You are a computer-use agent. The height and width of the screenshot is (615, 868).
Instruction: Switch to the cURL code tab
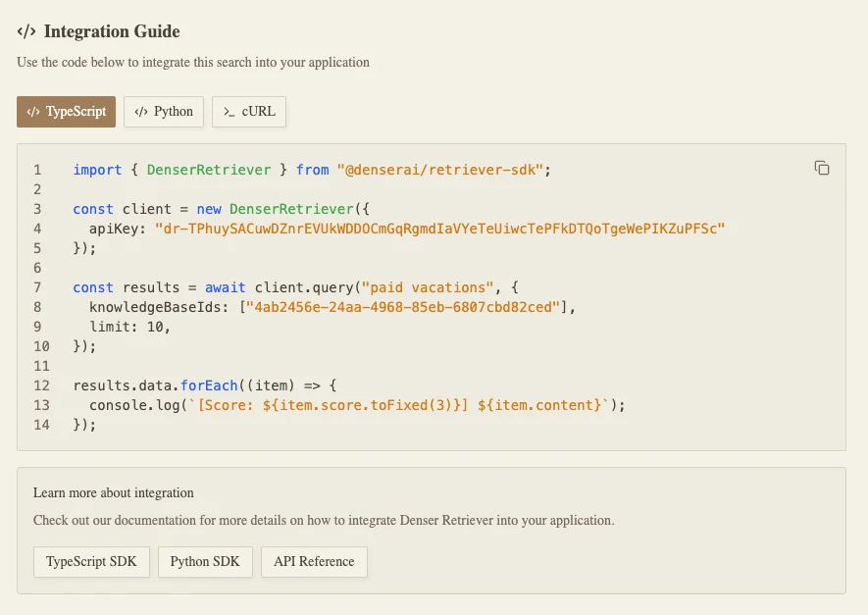point(249,111)
